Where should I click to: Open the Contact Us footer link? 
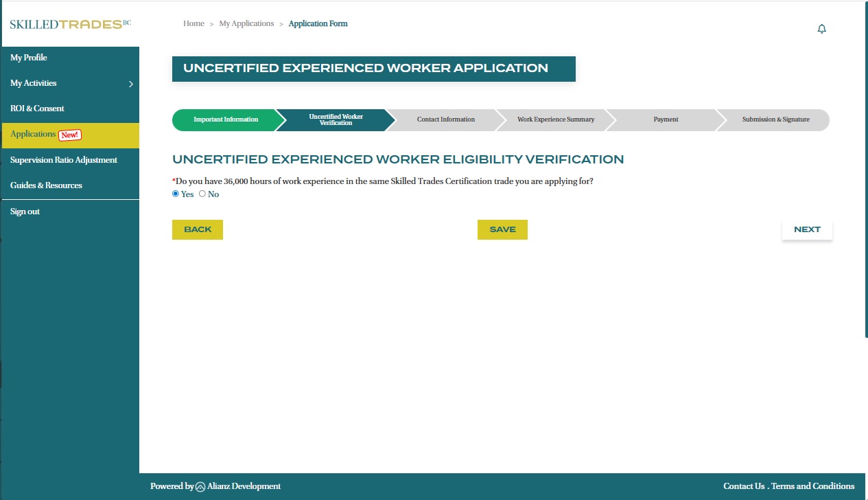tap(743, 486)
